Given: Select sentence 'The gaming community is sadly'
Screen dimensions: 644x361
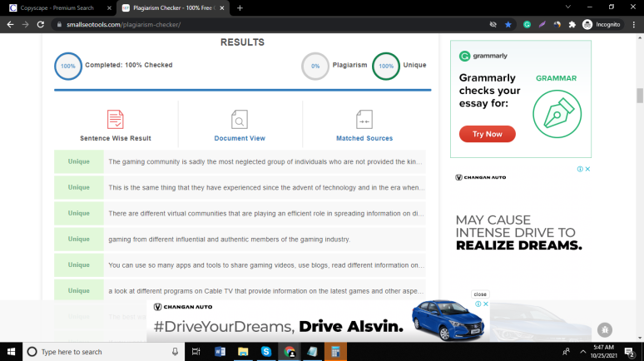Looking at the screenshot, I should 265,161.
